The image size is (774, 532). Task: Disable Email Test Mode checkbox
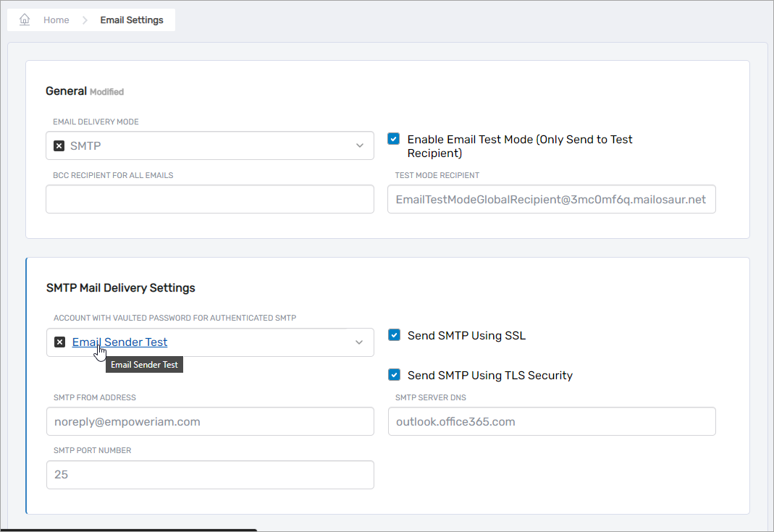[394, 139]
